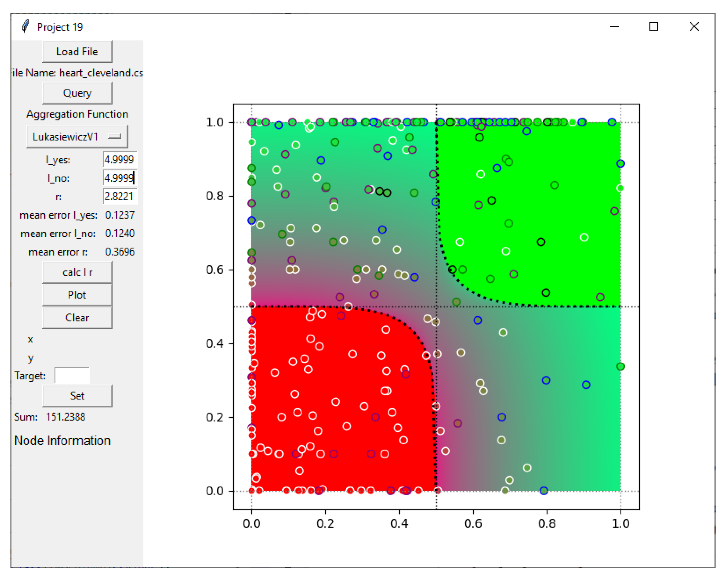The height and width of the screenshot is (580, 728).
Task: Click the Plot button
Action: (x=77, y=295)
